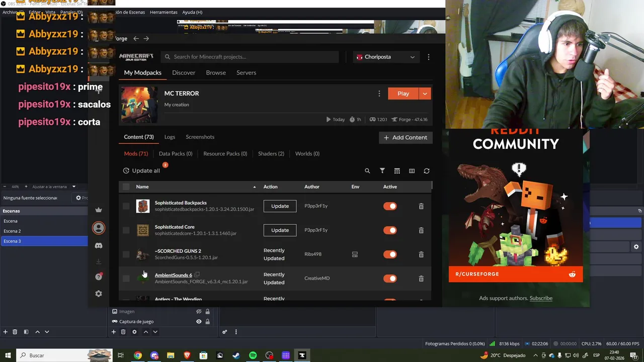Add a new scene in OBS scenes panel
This screenshot has height=362, width=644.
[x=6, y=332]
